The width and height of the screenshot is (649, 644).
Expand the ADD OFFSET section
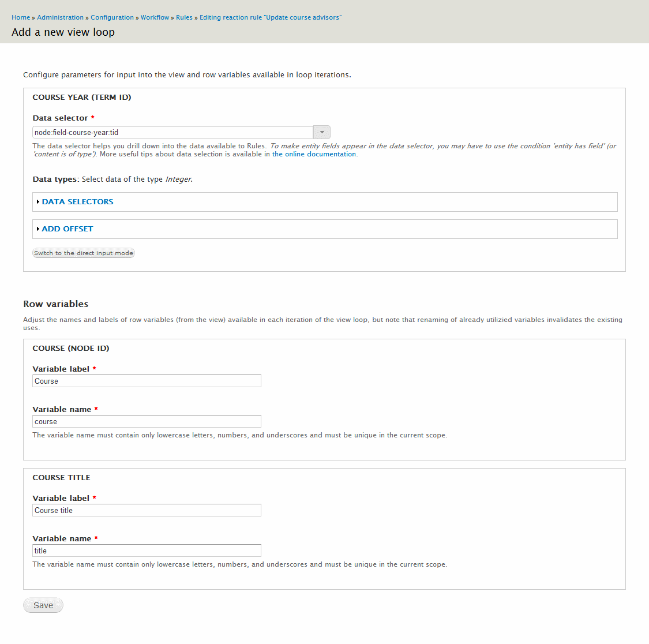click(x=67, y=229)
